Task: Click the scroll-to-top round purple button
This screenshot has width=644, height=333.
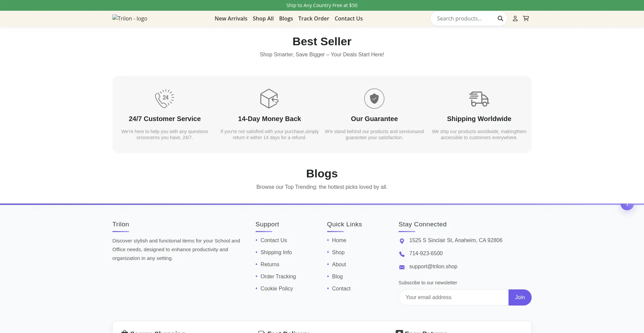Action: pyautogui.click(x=627, y=206)
